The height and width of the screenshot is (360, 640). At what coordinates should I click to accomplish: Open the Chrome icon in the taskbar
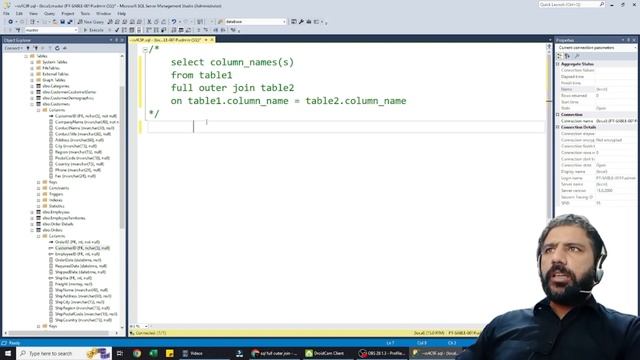[137, 353]
